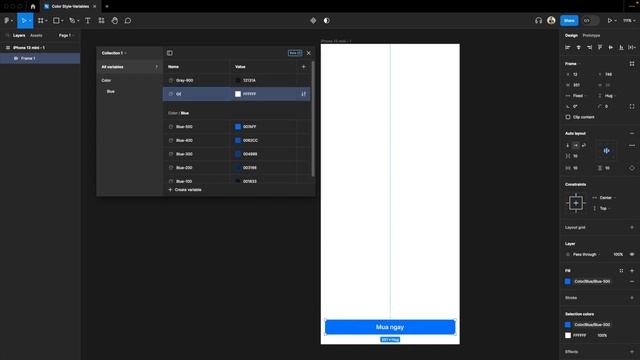Open the constraints box widget

(576, 203)
